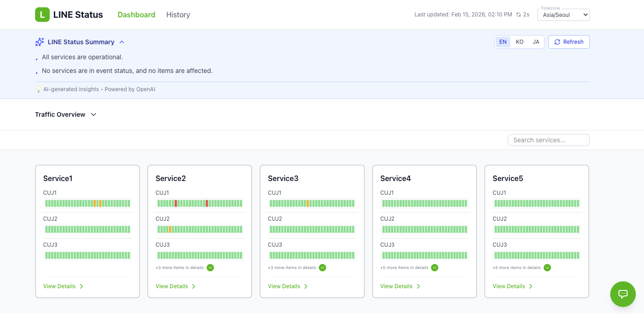Expand more items in Service4 card
Screen dimensions: 644x316
(435, 268)
